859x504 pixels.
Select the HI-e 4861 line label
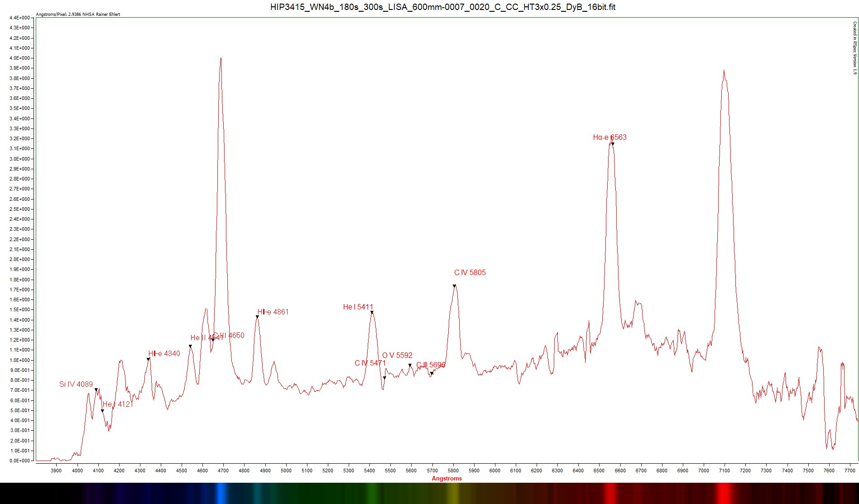[273, 312]
